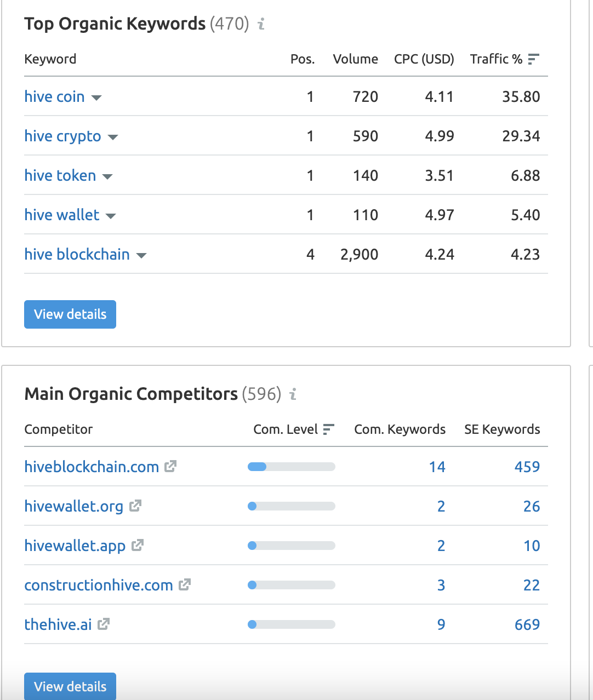This screenshot has height=700, width=593.
Task: Click SE keywords value 669
Action: [x=527, y=624]
